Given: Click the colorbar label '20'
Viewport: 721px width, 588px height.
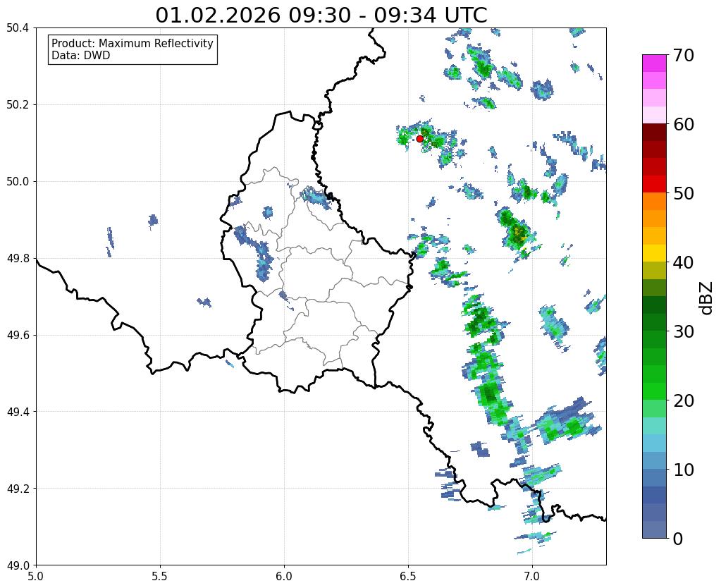Looking at the screenshot, I should coord(684,400).
